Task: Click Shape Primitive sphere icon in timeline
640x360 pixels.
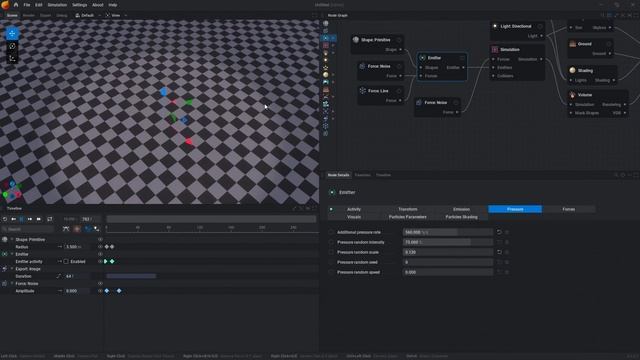Action: 5,239
